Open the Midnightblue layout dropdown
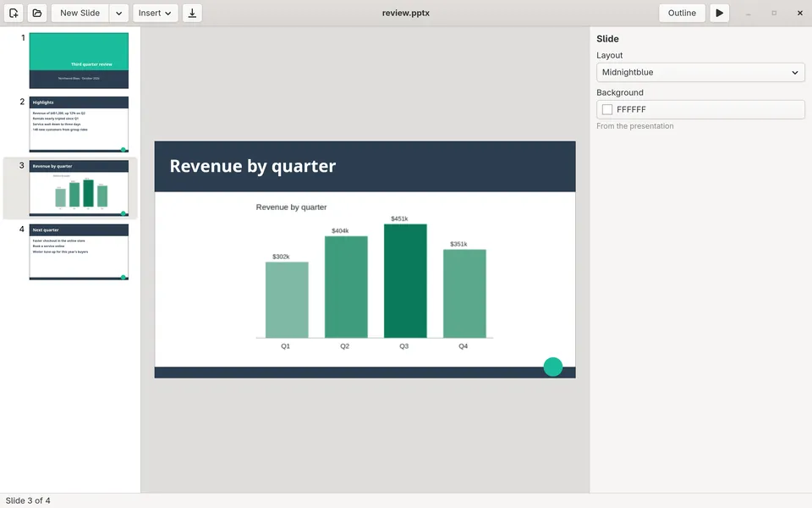The image size is (812, 508). [x=700, y=72]
